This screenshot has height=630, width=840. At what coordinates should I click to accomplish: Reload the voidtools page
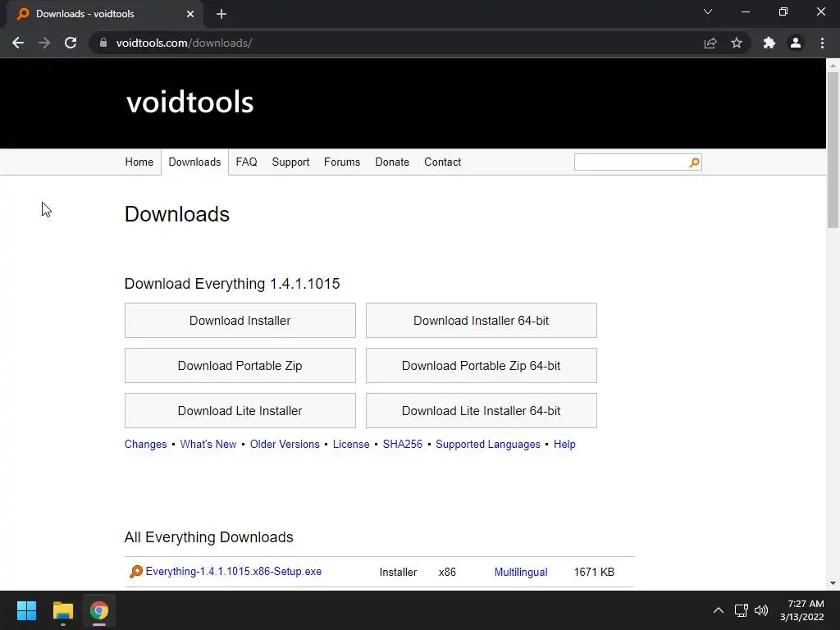(x=71, y=43)
